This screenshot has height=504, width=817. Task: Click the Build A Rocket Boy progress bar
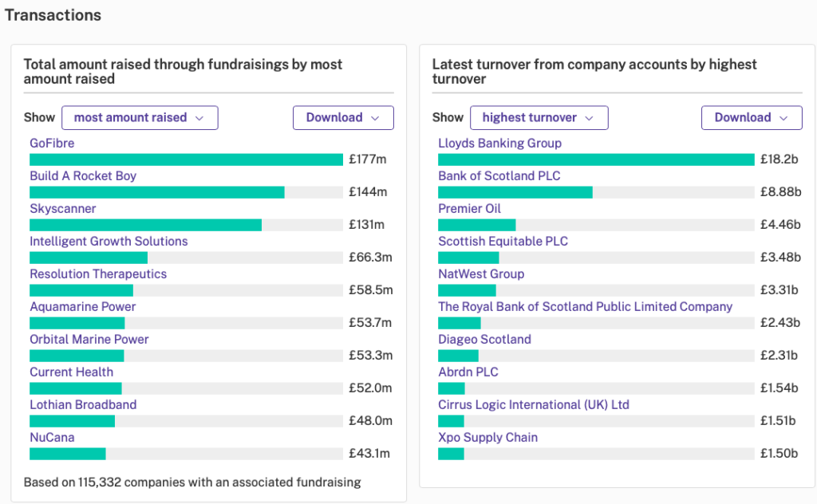click(186, 193)
